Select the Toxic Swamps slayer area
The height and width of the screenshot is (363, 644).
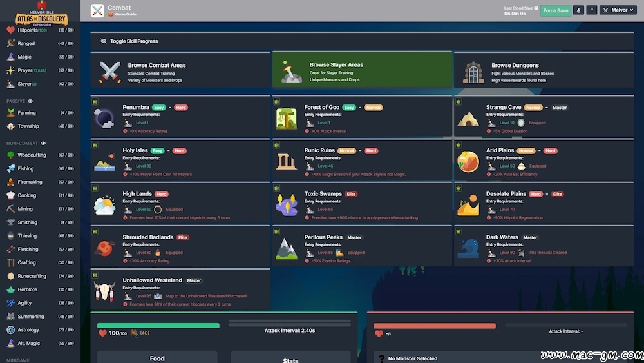pos(362,203)
